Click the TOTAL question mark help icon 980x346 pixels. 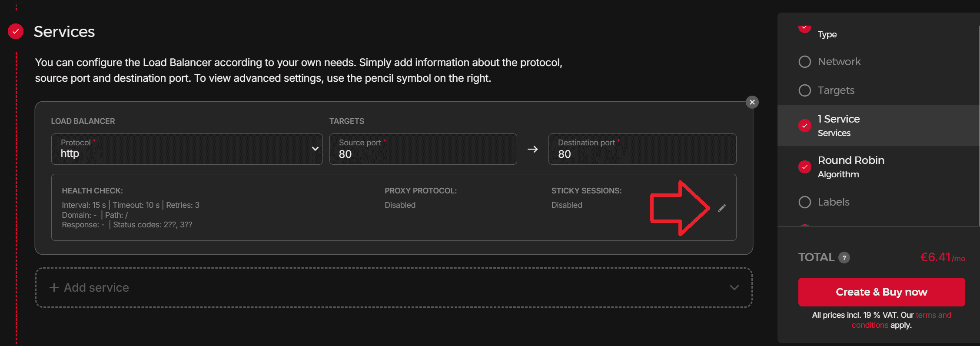tap(844, 258)
